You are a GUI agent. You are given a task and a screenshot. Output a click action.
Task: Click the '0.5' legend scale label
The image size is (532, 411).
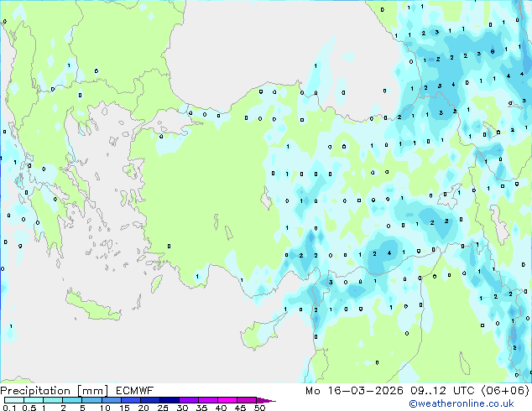tap(29, 408)
